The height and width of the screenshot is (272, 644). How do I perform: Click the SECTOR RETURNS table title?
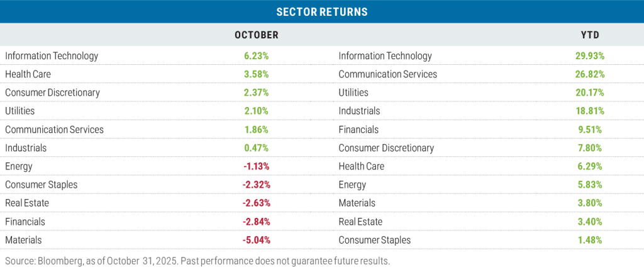click(x=321, y=12)
